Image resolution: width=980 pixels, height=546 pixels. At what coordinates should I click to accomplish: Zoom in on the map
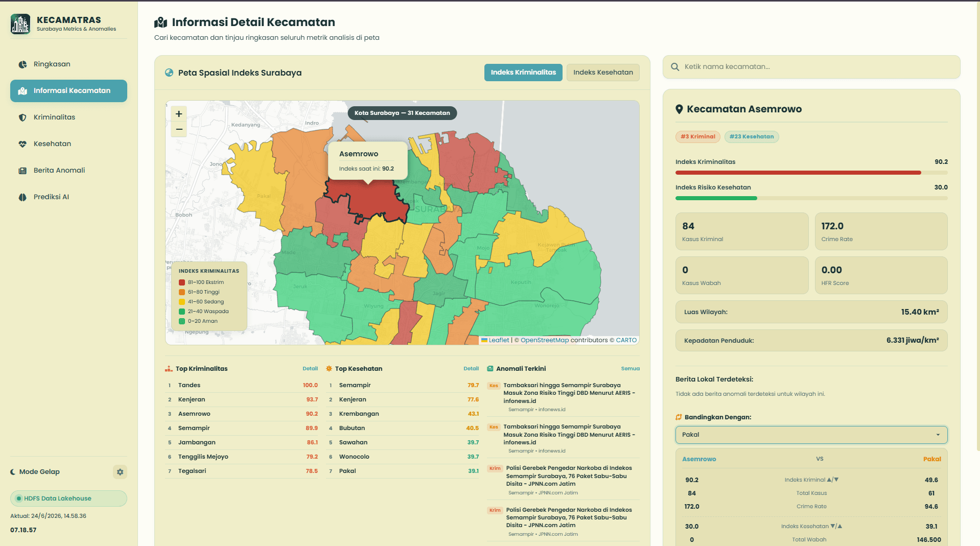pyautogui.click(x=179, y=114)
